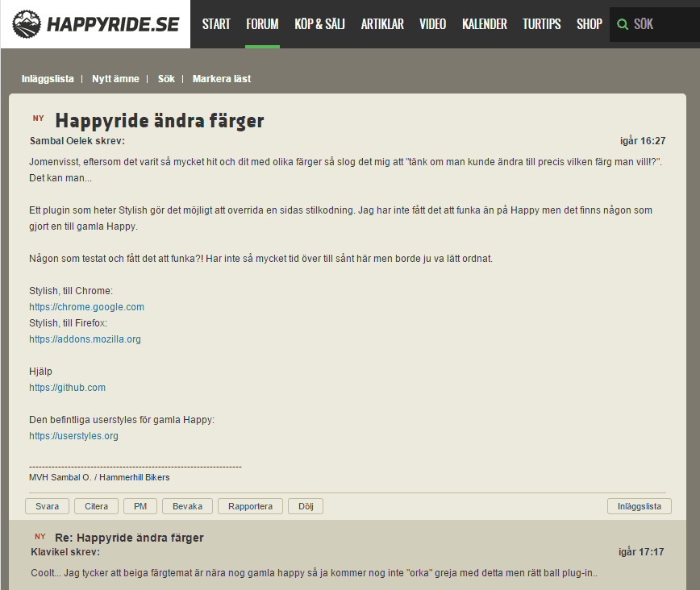The height and width of the screenshot is (590, 700).
Task: Open the chrome.google.com Stylish link
Action: pyautogui.click(x=86, y=307)
